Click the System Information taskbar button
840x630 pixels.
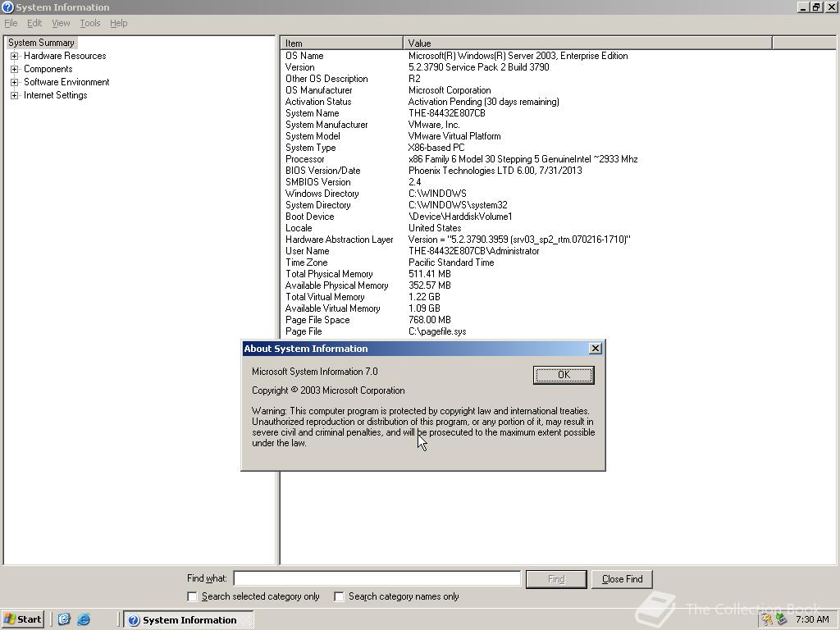[x=189, y=620]
